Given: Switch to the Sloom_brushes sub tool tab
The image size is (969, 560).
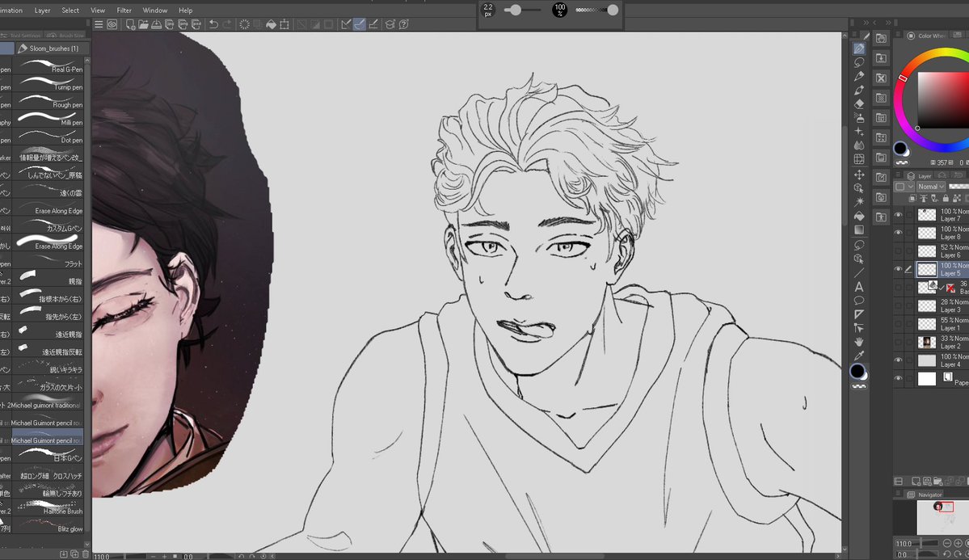Looking at the screenshot, I should click(52, 48).
